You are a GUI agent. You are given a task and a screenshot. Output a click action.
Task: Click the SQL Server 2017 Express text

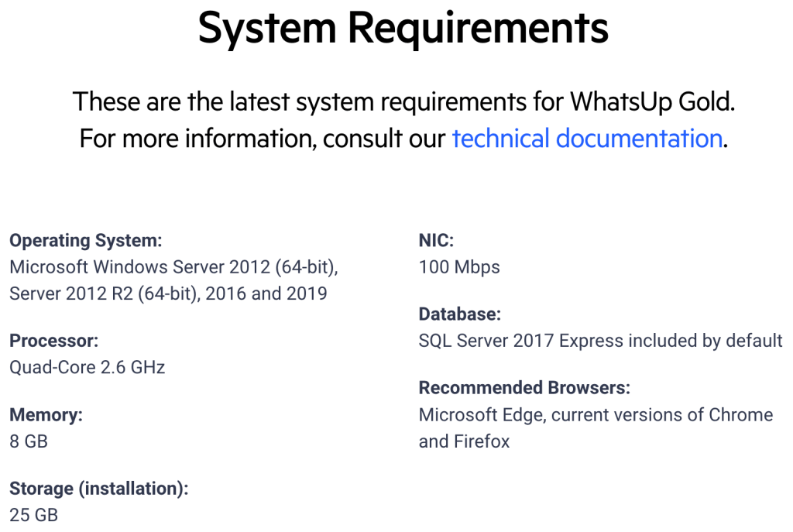click(601, 341)
